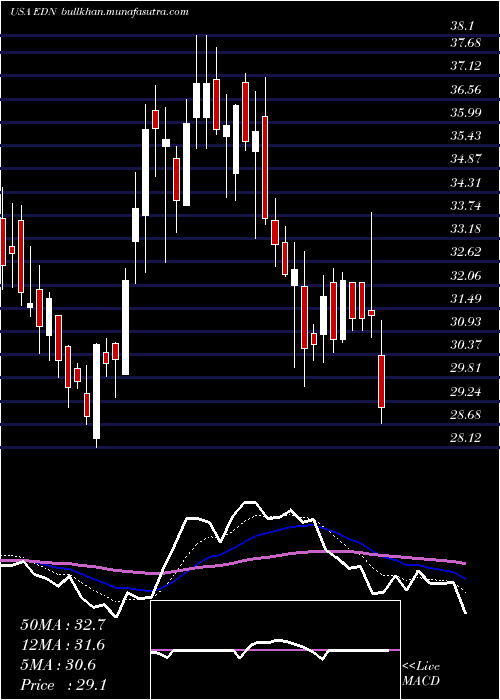
Task: Click the price label 29.81
Action: click(x=466, y=368)
